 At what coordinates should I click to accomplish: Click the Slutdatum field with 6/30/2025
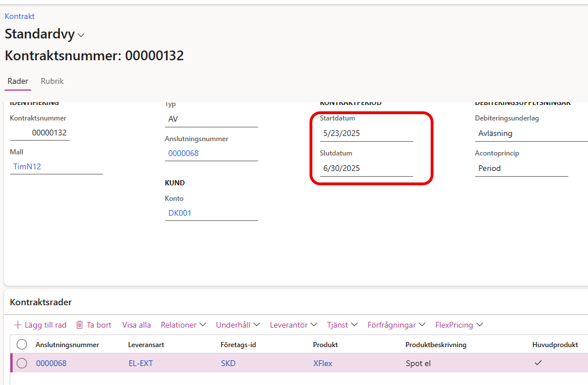(366, 168)
